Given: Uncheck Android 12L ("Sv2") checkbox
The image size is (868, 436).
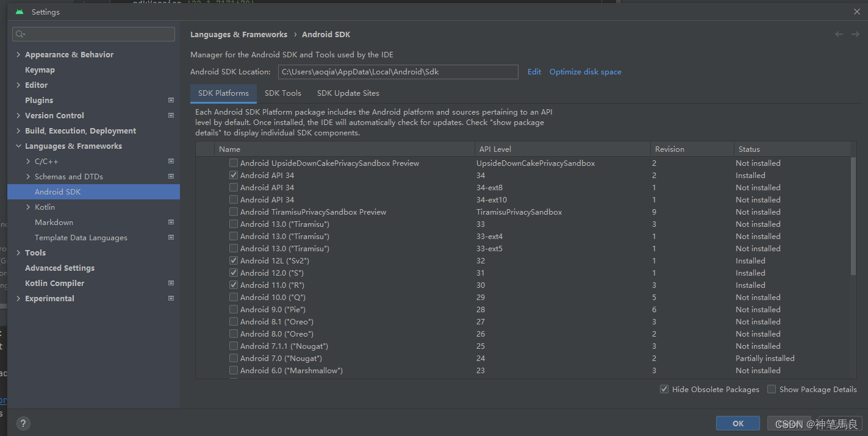Looking at the screenshot, I should click(x=234, y=260).
